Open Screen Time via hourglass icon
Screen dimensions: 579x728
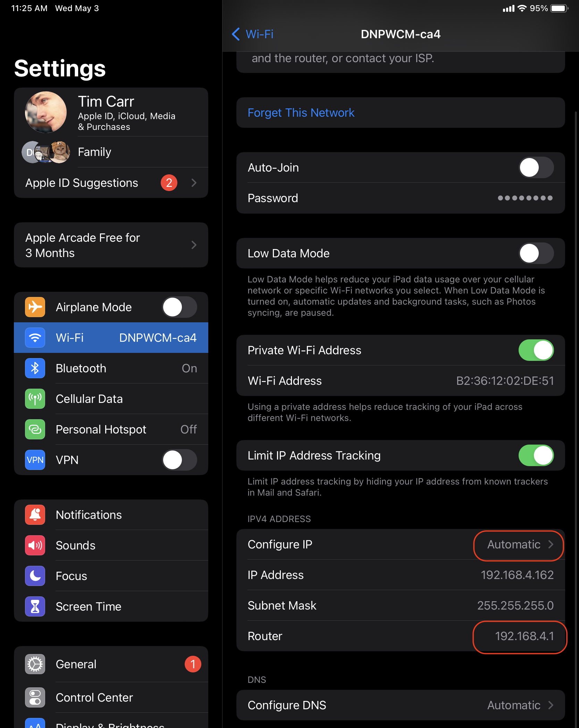click(35, 606)
